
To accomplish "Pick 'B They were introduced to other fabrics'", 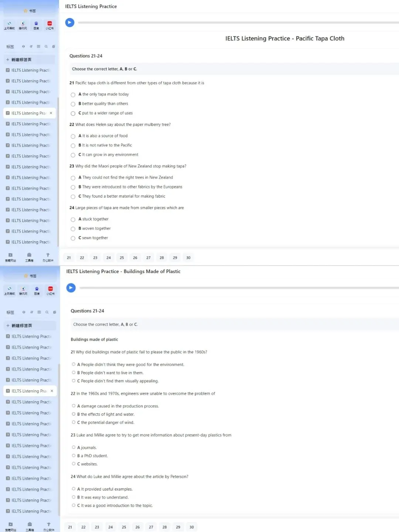I will tap(73, 187).
